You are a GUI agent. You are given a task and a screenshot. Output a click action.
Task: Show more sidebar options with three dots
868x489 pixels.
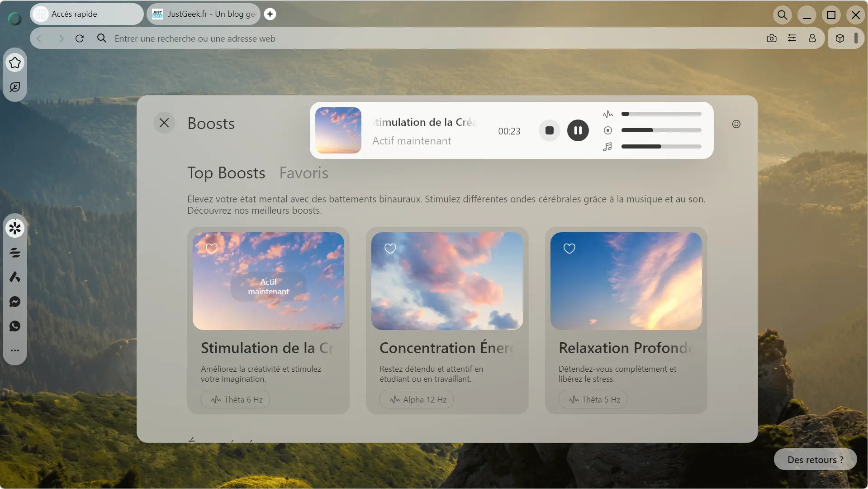[x=15, y=350]
